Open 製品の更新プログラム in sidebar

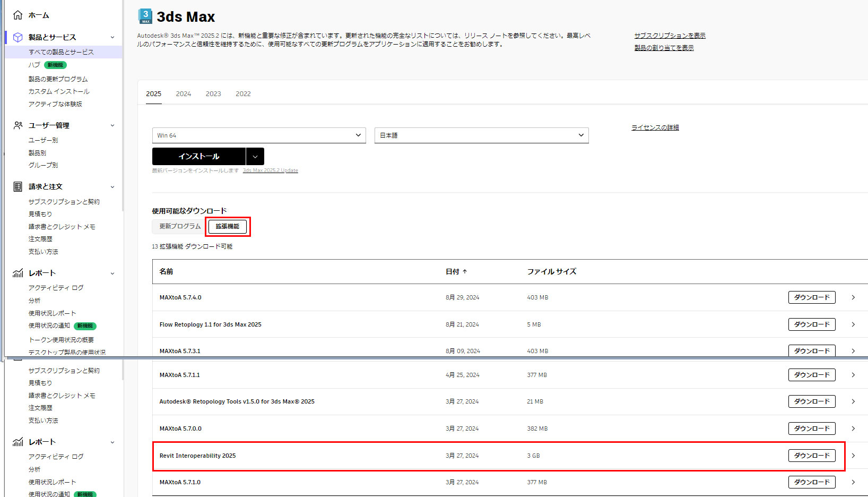[x=58, y=79]
